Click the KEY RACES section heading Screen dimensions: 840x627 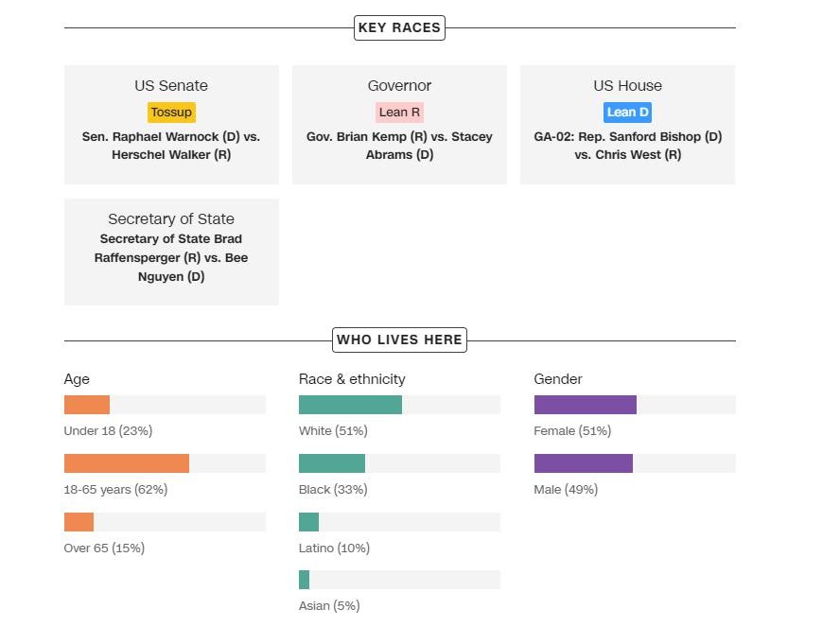pyautogui.click(x=399, y=27)
